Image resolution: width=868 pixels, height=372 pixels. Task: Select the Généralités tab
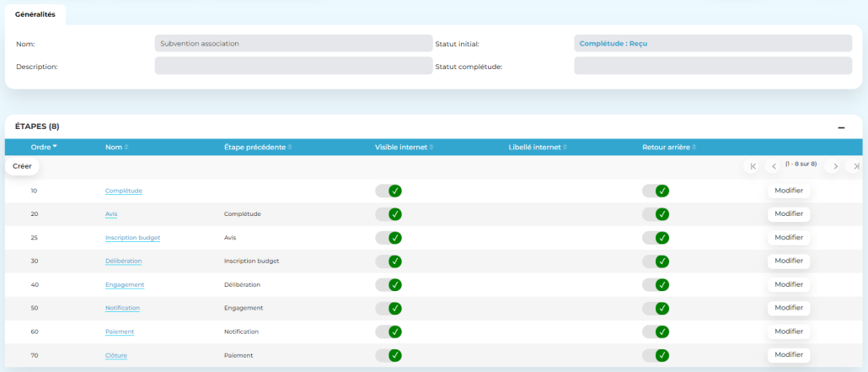coord(35,14)
